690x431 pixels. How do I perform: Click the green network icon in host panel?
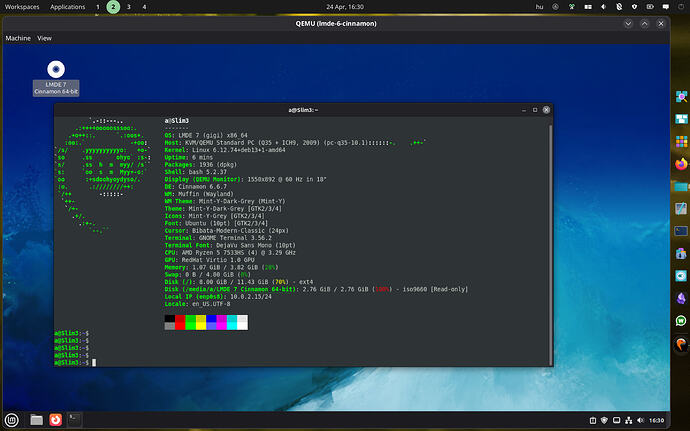[x=572, y=7]
